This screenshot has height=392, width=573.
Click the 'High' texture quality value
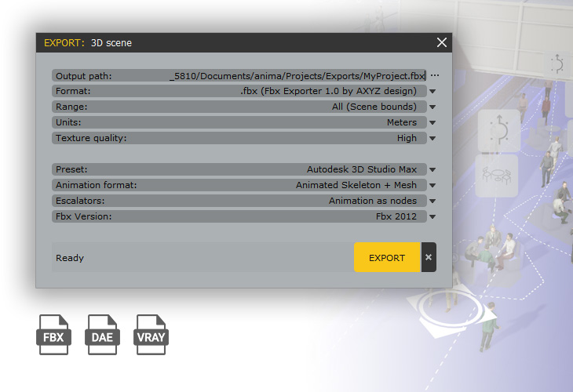tap(407, 138)
